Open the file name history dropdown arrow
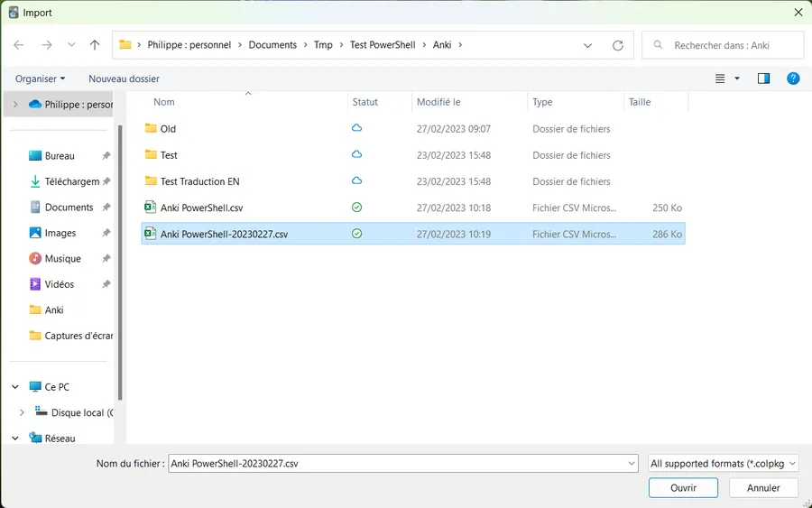Image resolution: width=812 pixels, height=508 pixels. pos(632,464)
